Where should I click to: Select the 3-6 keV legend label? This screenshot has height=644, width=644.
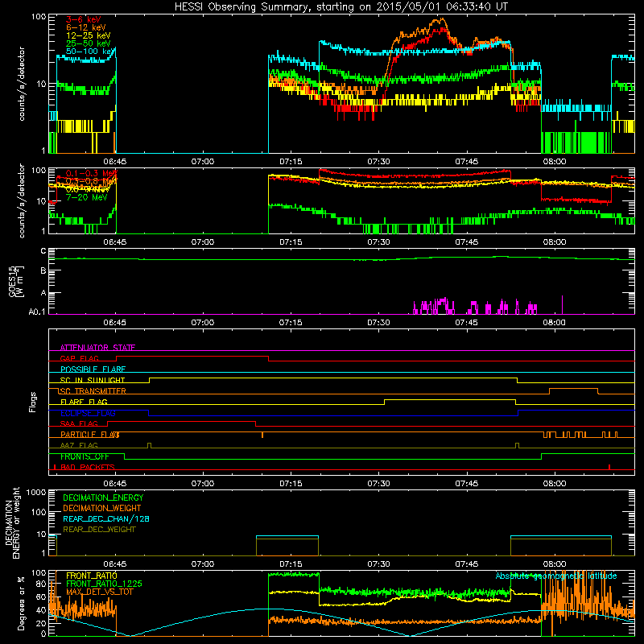[84, 19]
